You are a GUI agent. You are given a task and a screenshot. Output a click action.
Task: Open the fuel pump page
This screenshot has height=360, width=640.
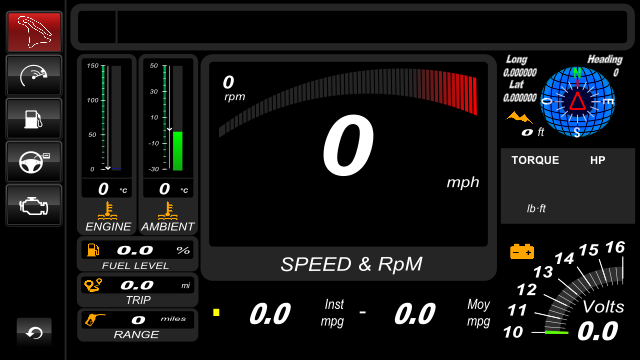34,119
